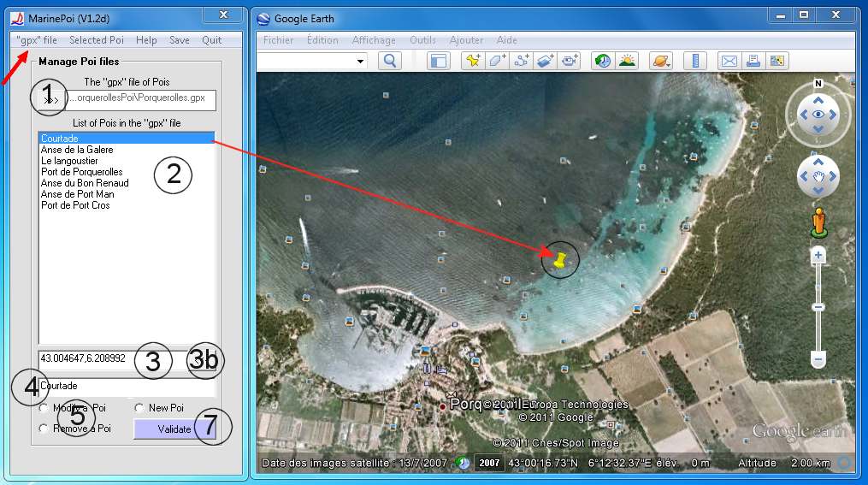Open the Affichage menu in Google Earth
Screen dimensions: 868x485
[x=374, y=40]
